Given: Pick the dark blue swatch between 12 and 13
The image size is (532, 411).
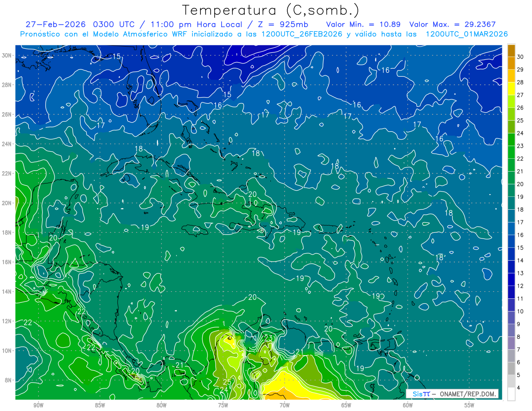Looking at the screenshot, I should pyautogui.click(x=511, y=279).
